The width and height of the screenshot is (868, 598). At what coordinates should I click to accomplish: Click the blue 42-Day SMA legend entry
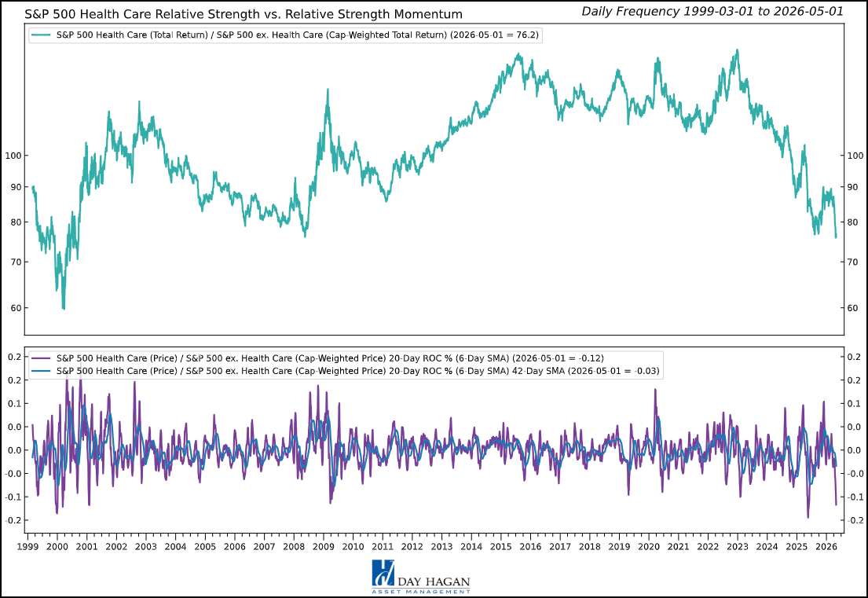point(346,371)
